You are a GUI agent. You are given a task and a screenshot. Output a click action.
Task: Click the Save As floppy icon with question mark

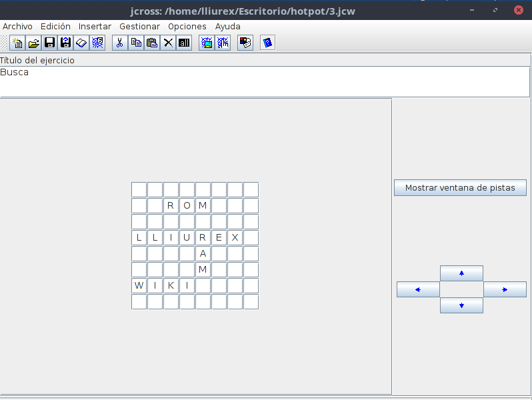click(x=65, y=43)
